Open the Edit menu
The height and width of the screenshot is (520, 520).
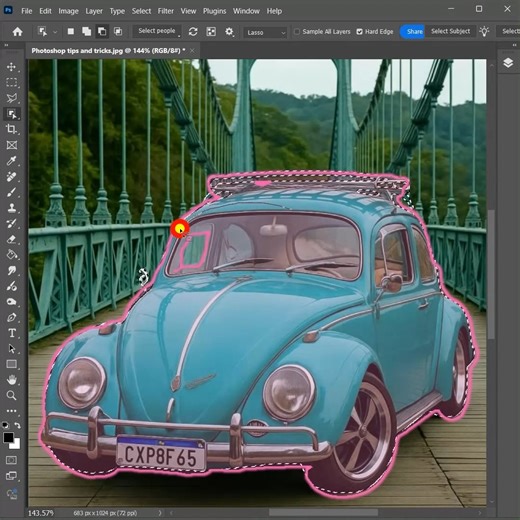(45, 11)
